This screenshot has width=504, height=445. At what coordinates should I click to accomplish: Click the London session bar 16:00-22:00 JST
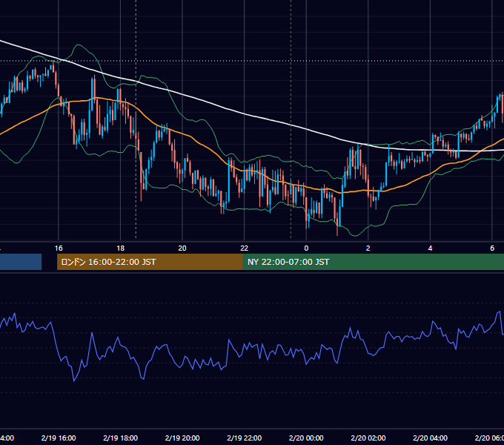[150, 262]
